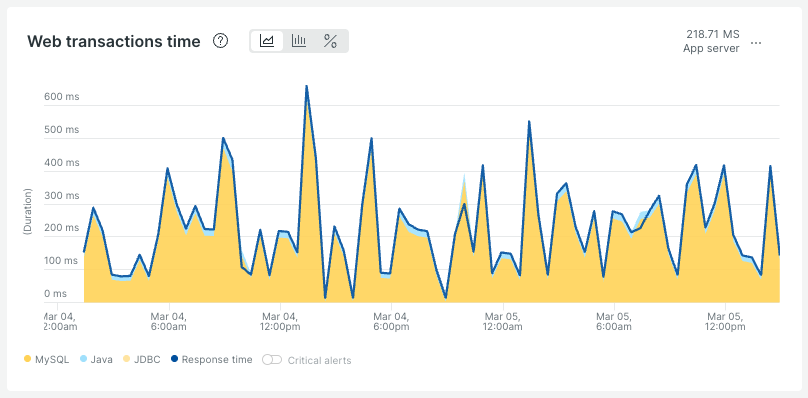The image size is (808, 398).
Task: Click the (Duration) y-axis title
Action: click(28, 212)
